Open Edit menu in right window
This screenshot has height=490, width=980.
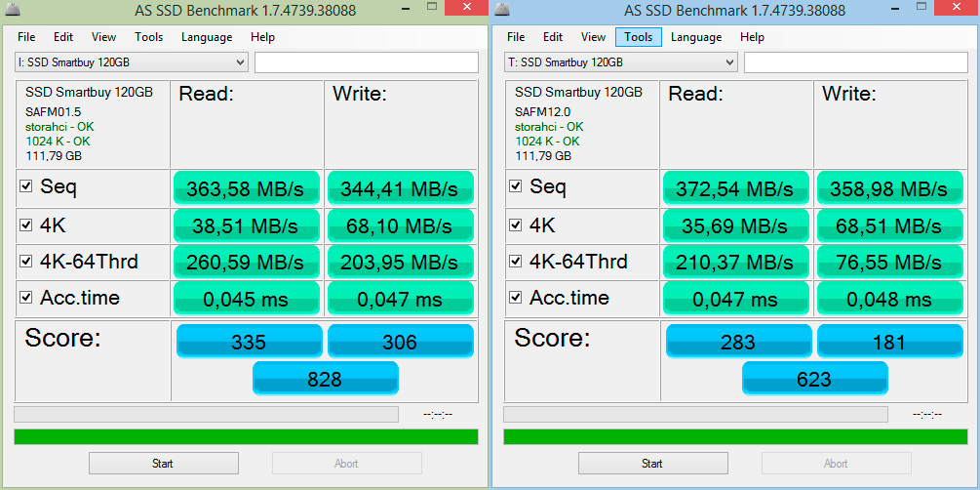[x=553, y=37]
